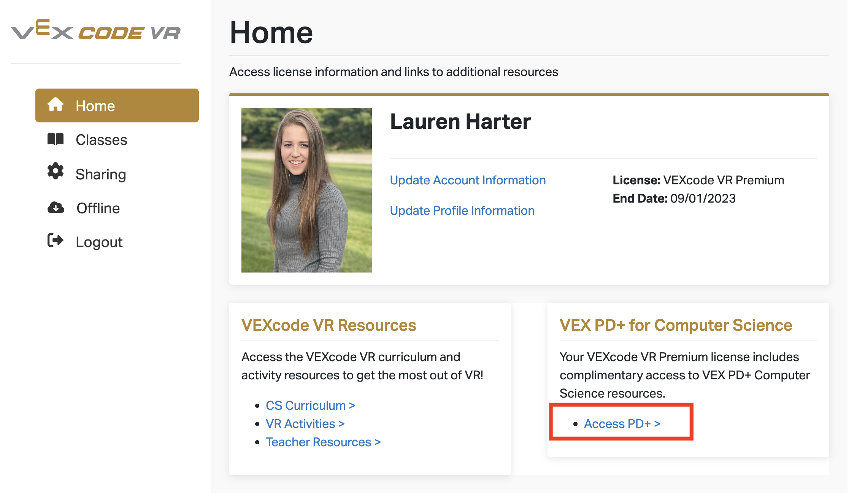
Task: Click the VEXcode VR logo
Action: pos(96,30)
